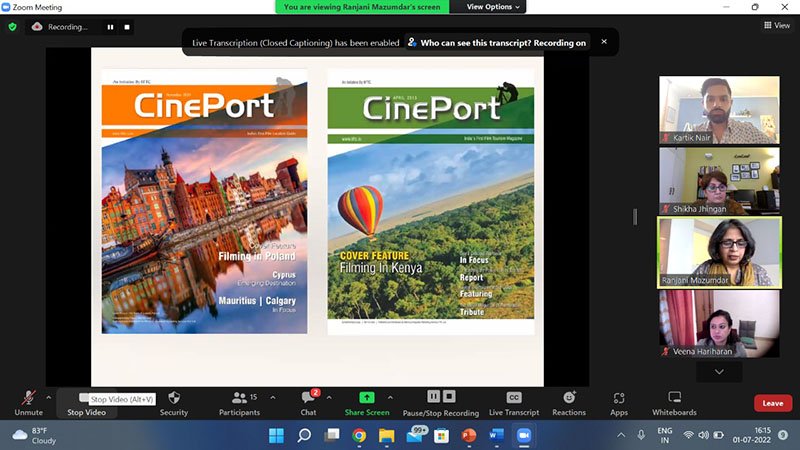The height and width of the screenshot is (450, 800).
Task: Open volume control in tray
Action: tap(704, 435)
